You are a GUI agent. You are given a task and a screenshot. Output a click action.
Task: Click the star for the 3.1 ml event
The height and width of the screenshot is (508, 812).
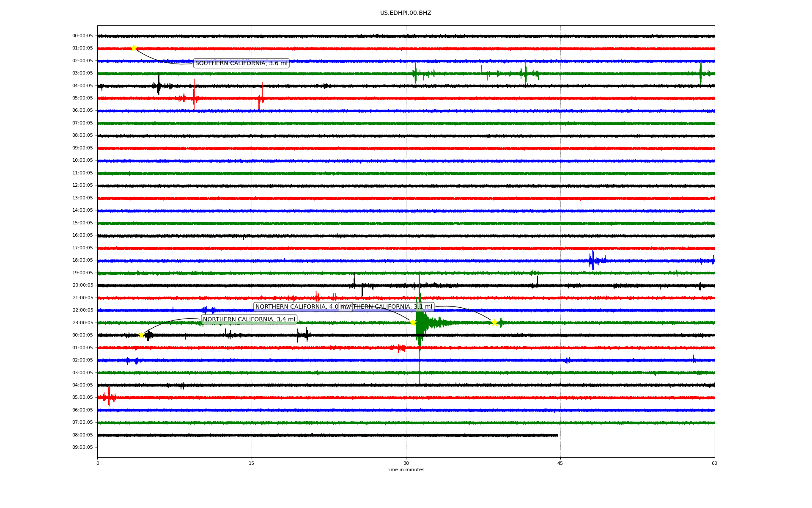(x=494, y=323)
